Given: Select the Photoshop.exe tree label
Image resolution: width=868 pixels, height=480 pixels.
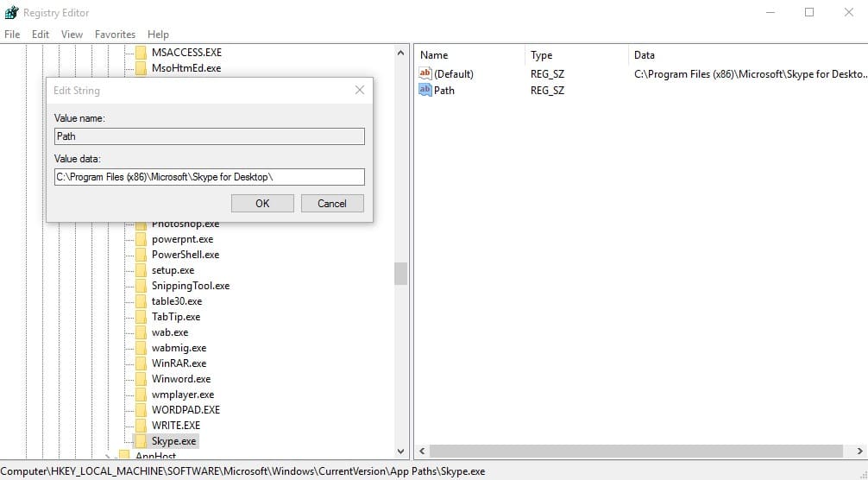Looking at the screenshot, I should click(186, 224).
